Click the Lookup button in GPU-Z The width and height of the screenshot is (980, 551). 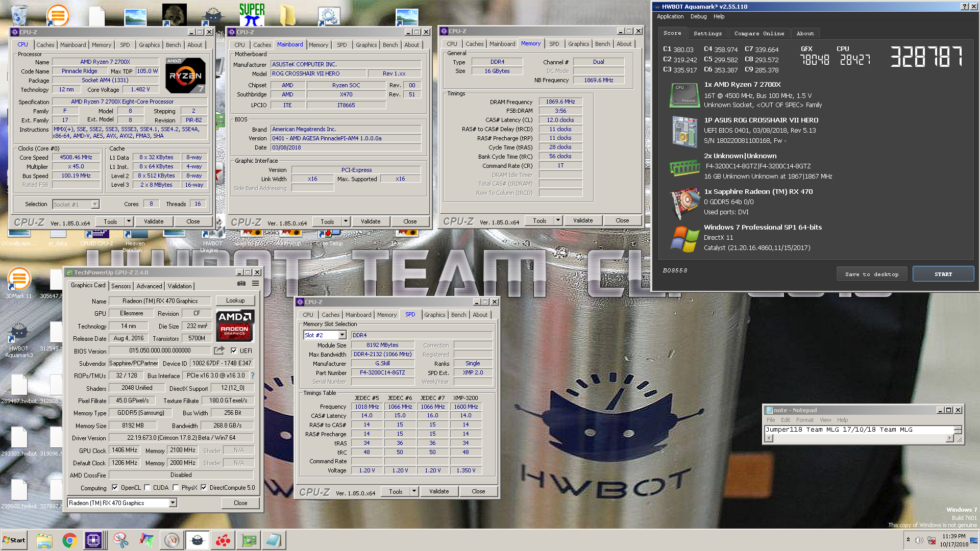tap(235, 300)
